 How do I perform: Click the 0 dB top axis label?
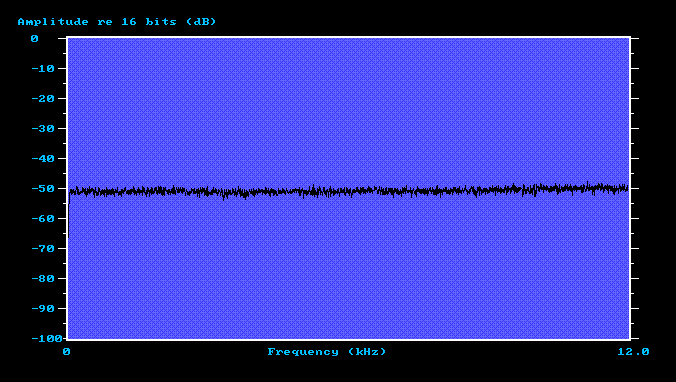(x=34, y=39)
